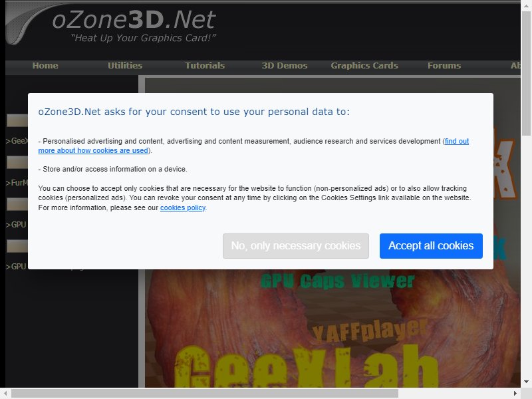Screen dimensions: 532x399
Task: Click the vertical scrollbar thumb
Action: pos(526,73)
